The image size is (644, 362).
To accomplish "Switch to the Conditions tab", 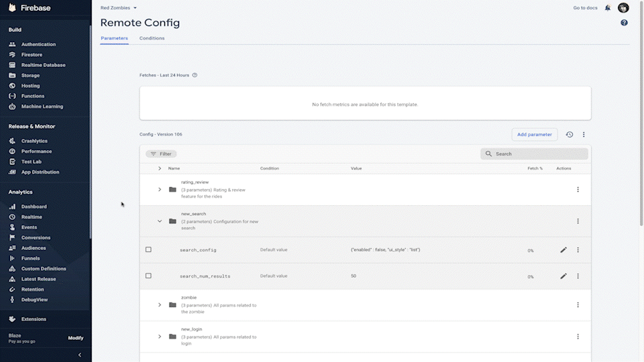I will [152, 38].
